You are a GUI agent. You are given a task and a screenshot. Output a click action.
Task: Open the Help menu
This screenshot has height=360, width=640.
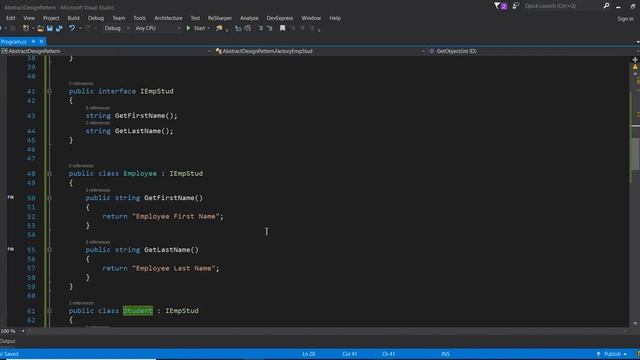tap(335, 18)
